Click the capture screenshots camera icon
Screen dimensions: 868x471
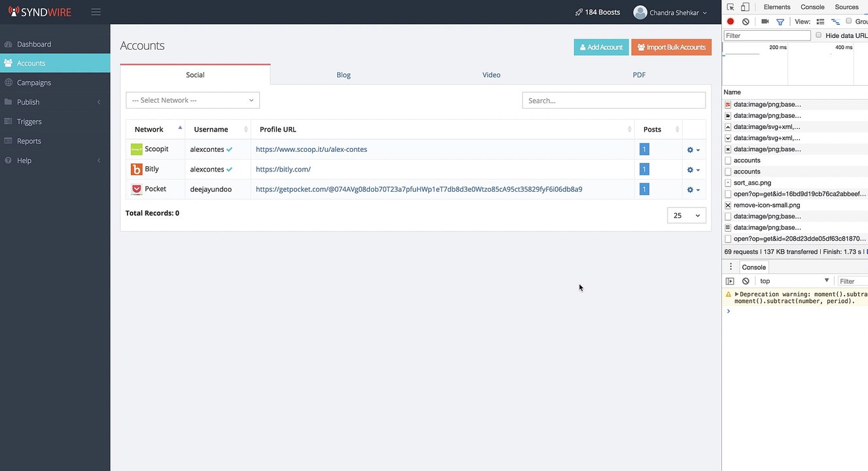(765, 22)
